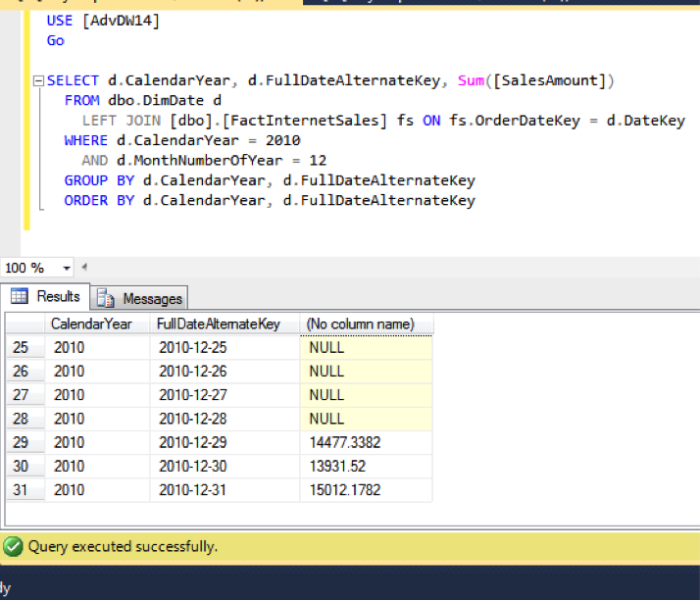Click the Go keyword in the editor
Image resolution: width=700 pixels, height=601 pixels.
[x=55, y=40]
